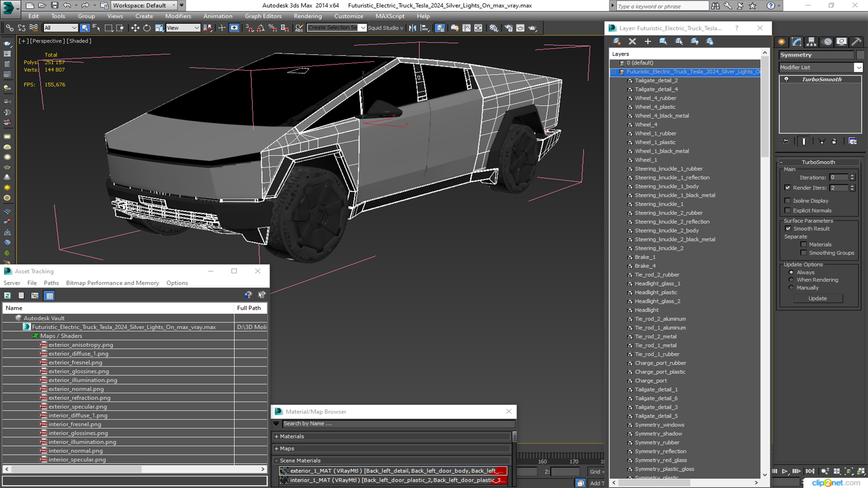Click Refresh icon in Asset Tracking
Screen dimensions: 868x488
(x=8, y=296)
